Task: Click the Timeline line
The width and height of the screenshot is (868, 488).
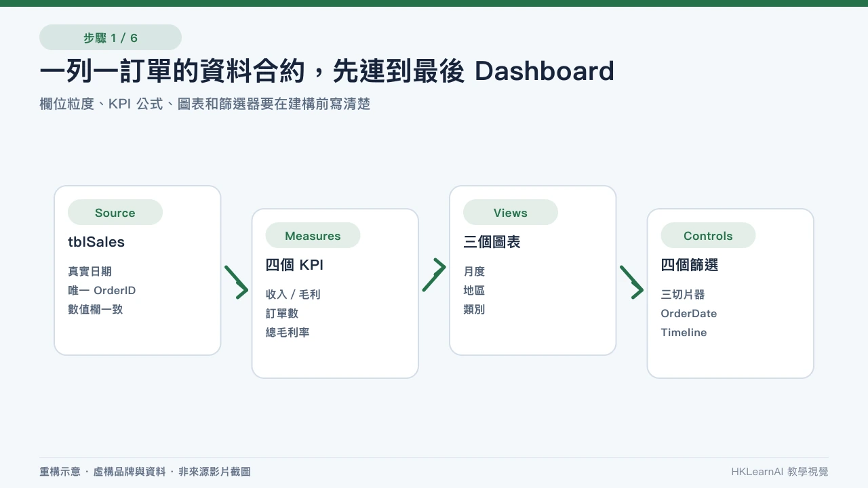Action: point(684,332)
